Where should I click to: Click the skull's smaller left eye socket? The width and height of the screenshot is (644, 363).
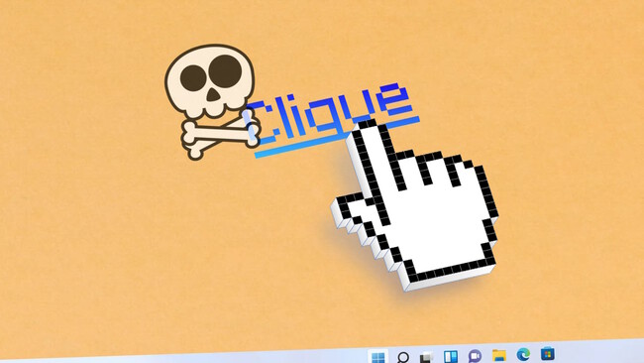[x=192, y=77]
